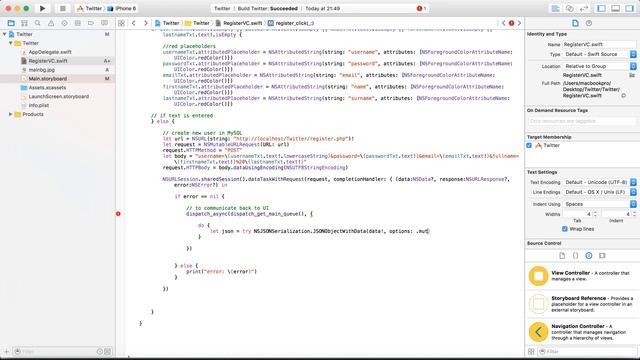Screen dimensions: 640x360
Task: Toggle the utilities panel visibility
Action: coord(630,8)
